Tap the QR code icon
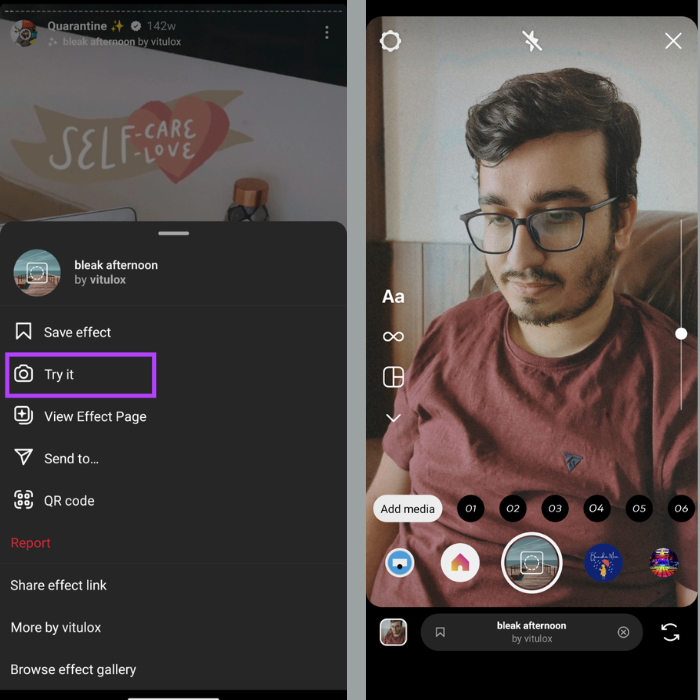 pos(23,500)
